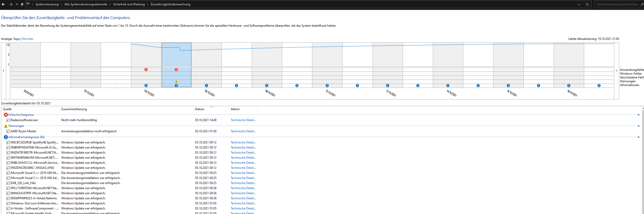The image size is (644, 214).
Task: Click Systemsteuerung breadcrumb
Action: point(47,4)
